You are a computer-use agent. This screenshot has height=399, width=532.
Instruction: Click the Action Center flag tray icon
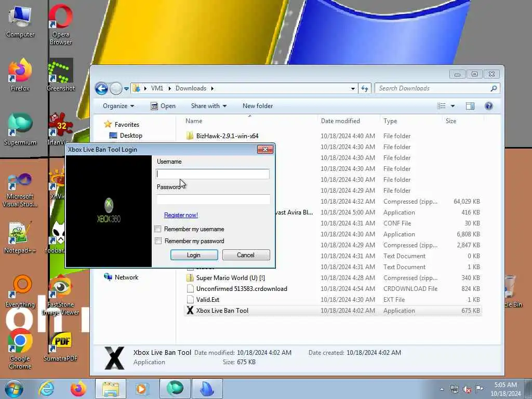point(479,389)
